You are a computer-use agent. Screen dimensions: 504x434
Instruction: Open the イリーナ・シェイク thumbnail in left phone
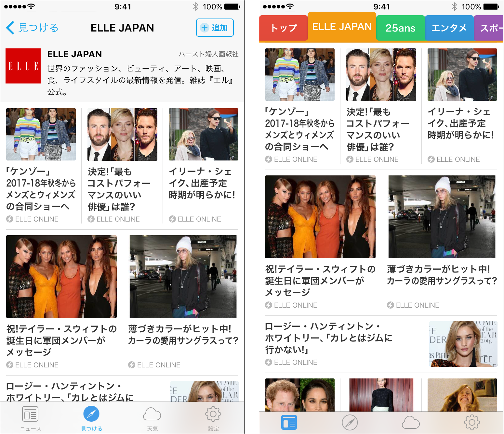(x=204, y=134)
